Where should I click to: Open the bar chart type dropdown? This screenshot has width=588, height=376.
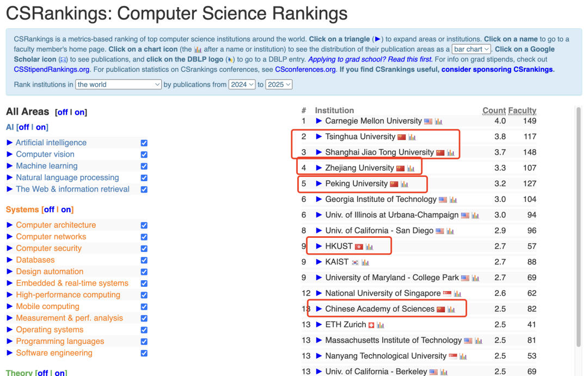click(x=471, y=49)
